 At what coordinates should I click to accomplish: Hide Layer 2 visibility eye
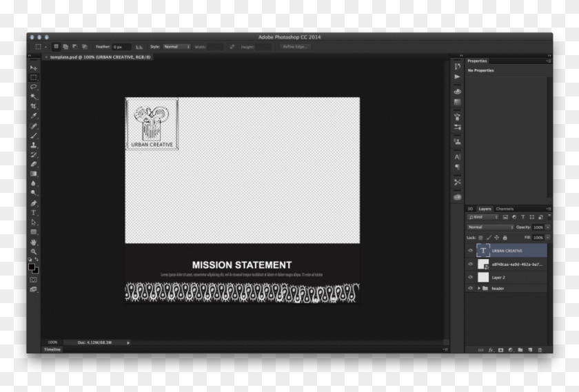(470, 277)
